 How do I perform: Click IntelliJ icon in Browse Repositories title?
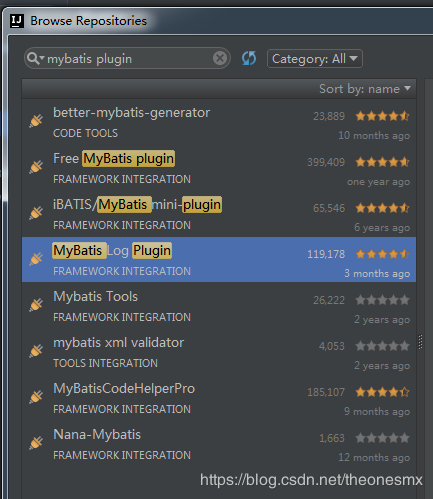(x=17, y=21)
